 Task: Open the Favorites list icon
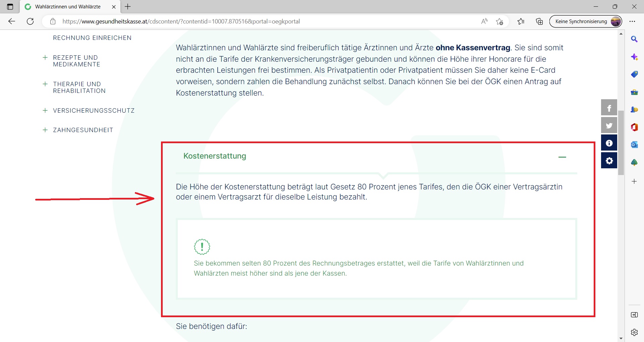click(521, 21)
